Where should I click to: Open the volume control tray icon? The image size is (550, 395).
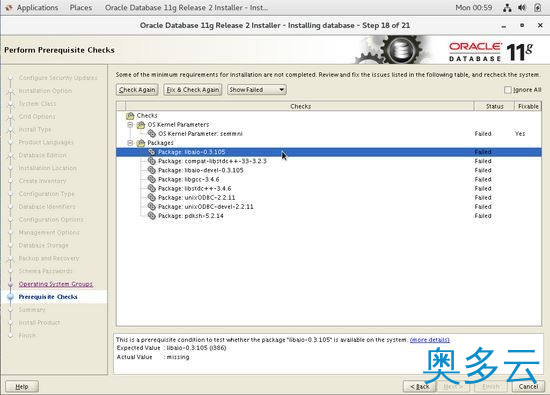pyautogui.click(x=522, y=8)
